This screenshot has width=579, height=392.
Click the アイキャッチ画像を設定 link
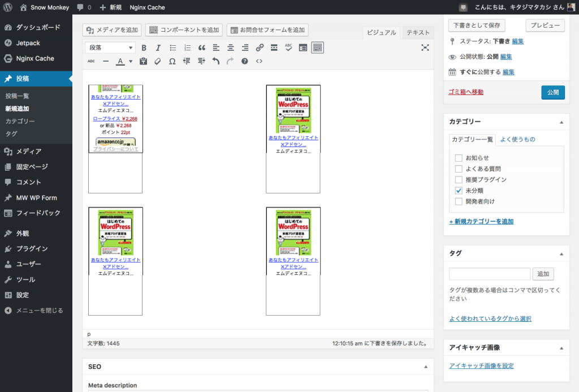pyautogui.click(x=481, y=366)
